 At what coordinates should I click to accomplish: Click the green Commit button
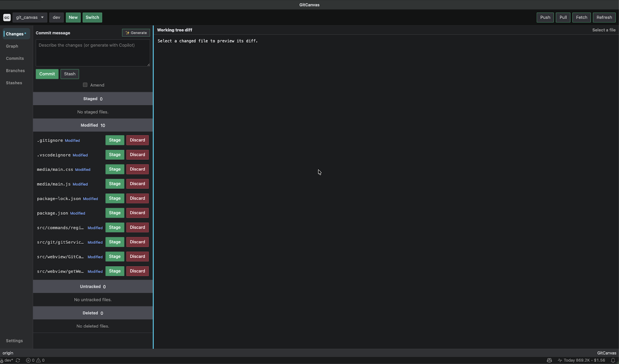click(x=47, y=74)
